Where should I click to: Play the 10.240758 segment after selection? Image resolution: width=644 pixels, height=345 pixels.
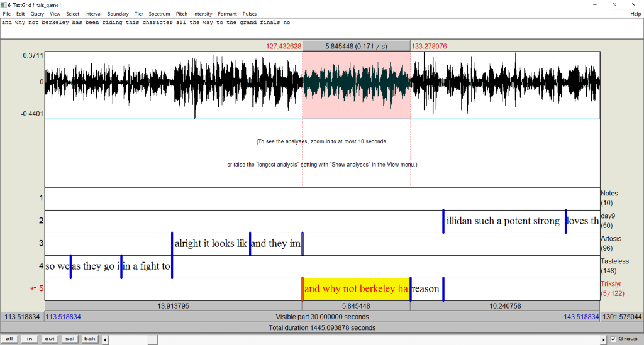tap(505, 306)
